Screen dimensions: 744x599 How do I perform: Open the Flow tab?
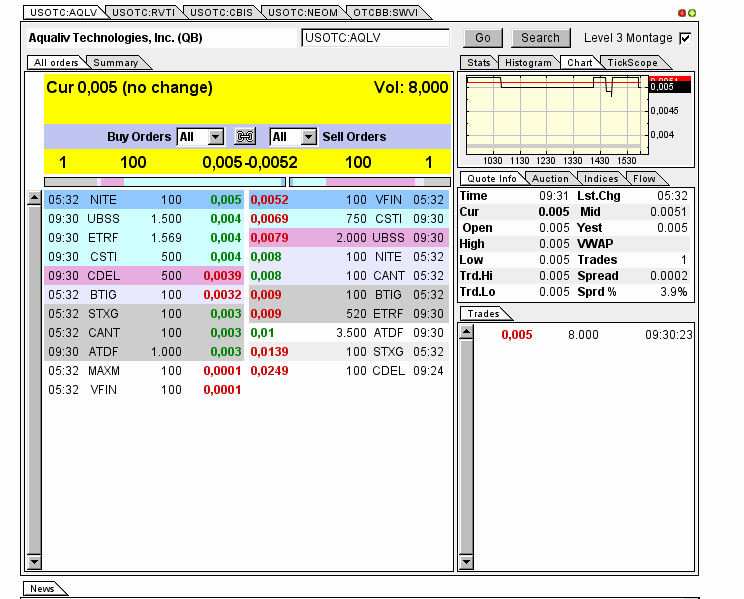pyautogui.click(x=644, y=178)
